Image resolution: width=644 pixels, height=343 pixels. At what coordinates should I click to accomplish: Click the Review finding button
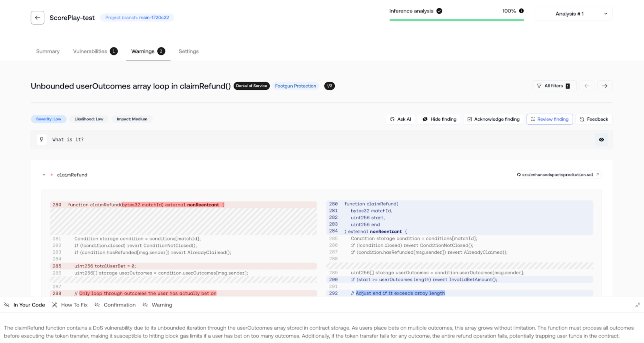click(x=549, y=119)
